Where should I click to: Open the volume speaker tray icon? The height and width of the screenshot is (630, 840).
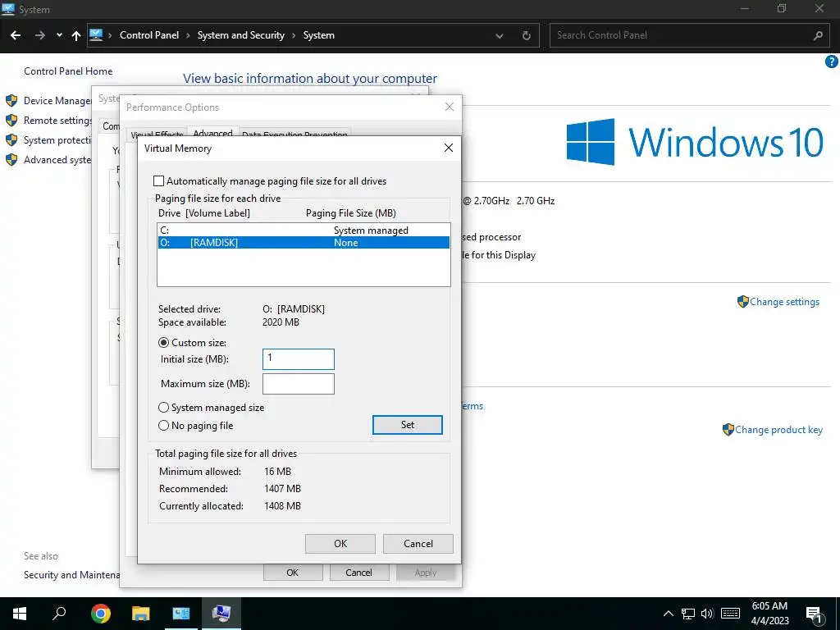[707, 614]
